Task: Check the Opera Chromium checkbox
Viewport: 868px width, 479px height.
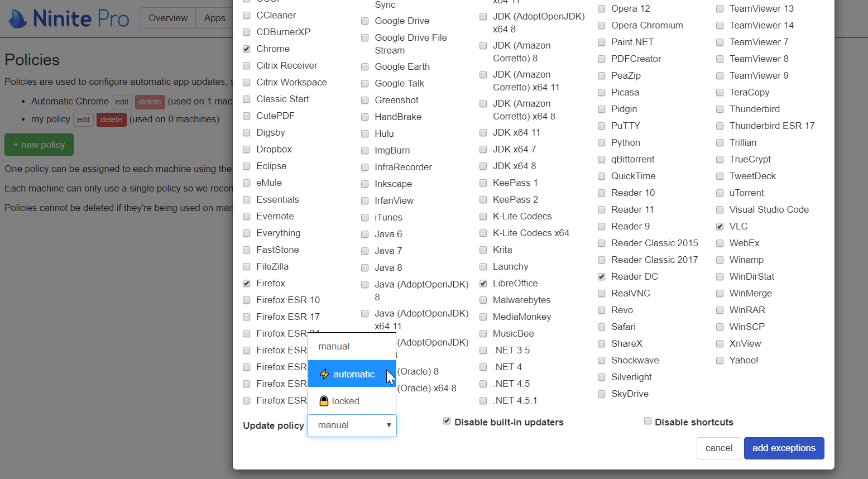Action: pos(601,26)
